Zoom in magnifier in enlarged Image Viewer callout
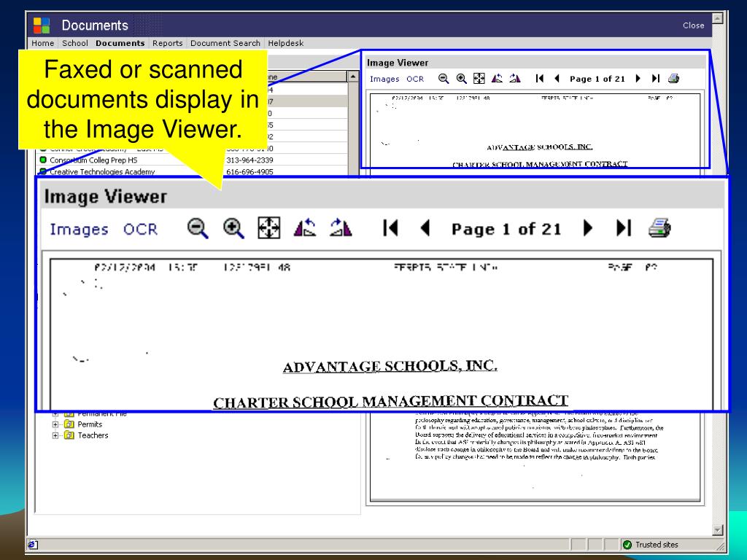 233,228
